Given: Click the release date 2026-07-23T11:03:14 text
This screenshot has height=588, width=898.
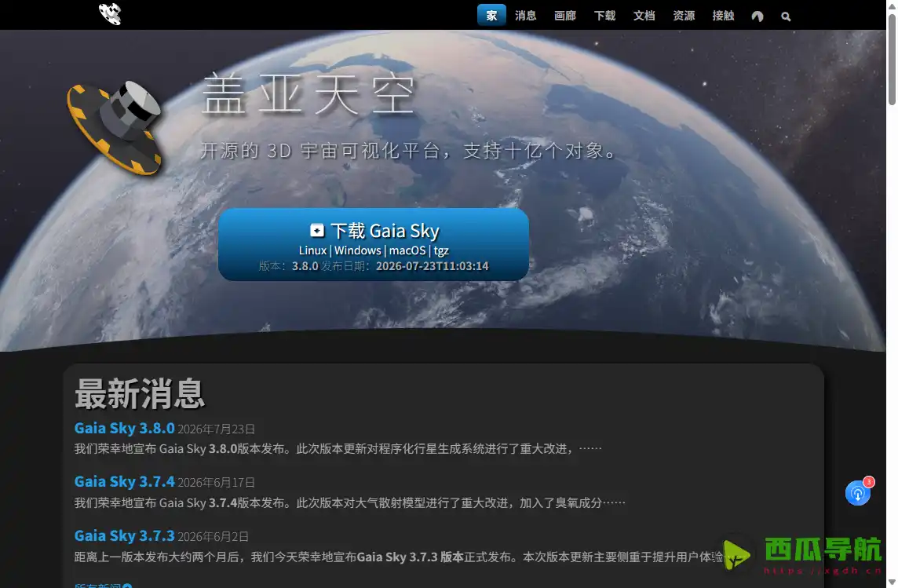Looking at the screenshot, I should 432,266.
